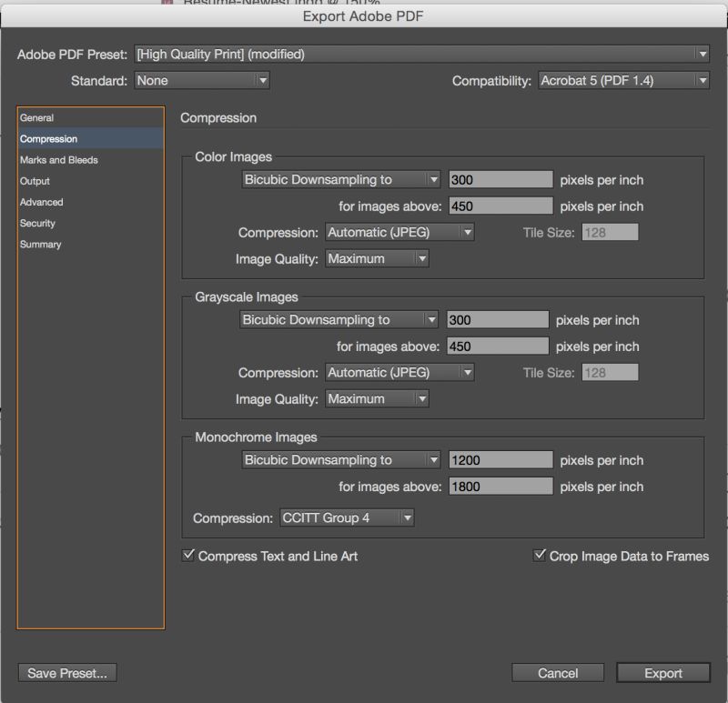The width and height of the screenshot is (728, 703).
Task: Open the Standard dropdown
Action: (x=200, y=80)
